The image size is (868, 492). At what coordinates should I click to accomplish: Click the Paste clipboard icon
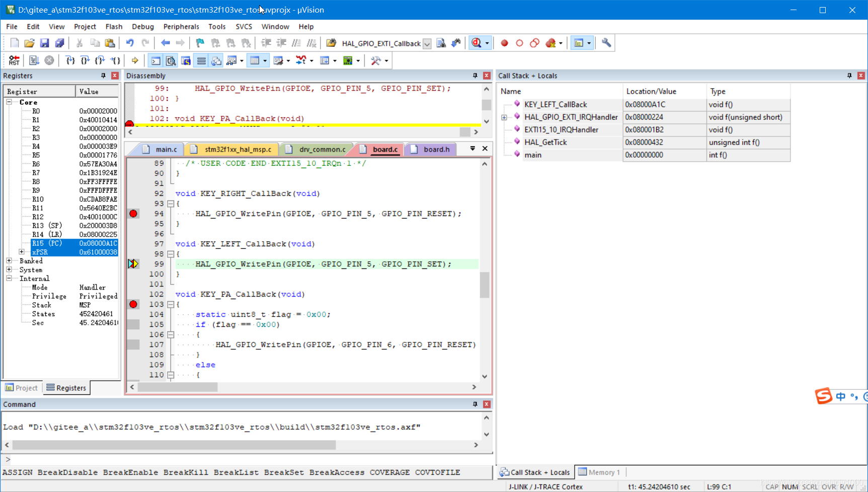click(x=110, y=43)
